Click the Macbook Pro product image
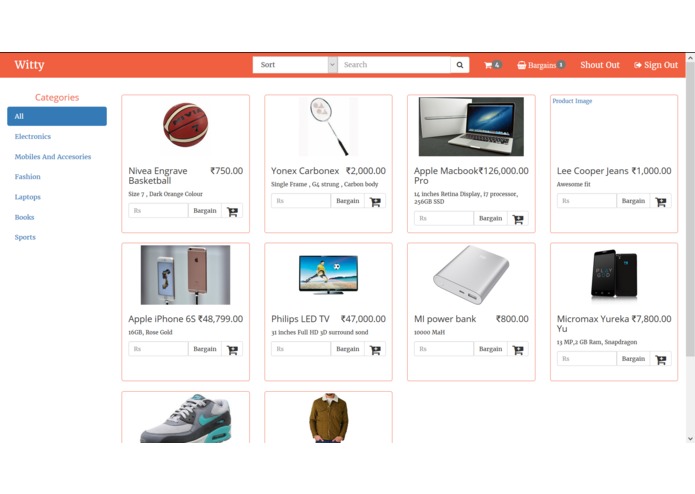 [x=471, y=127]
